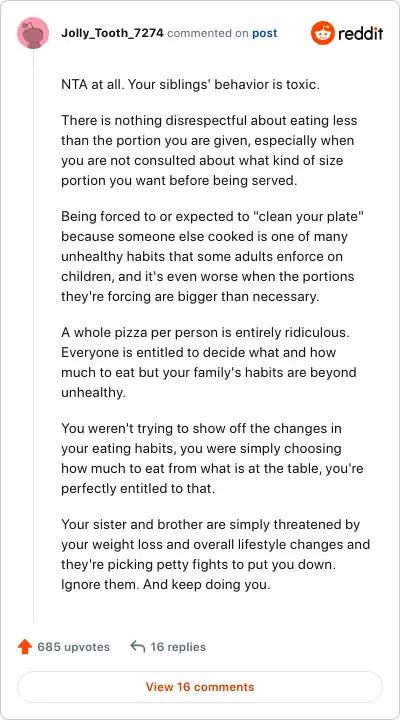Open the 16 replies link
This screenshot has width=400, height=720.
click(x=178, y=647)
